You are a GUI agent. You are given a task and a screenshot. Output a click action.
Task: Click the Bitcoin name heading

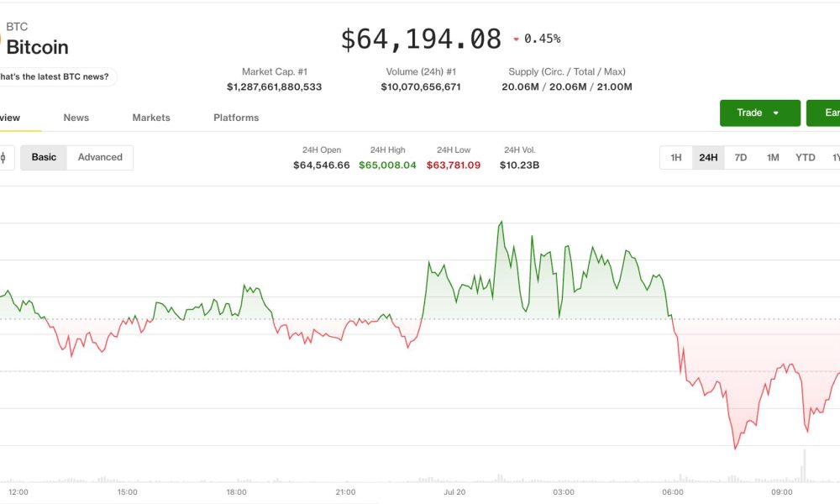38,47
